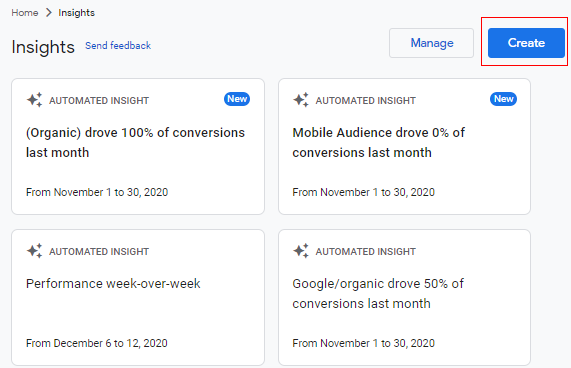571x368 pixels.
Task: Click sparkle icon on Mobile Audience card
Action: tap(301, 100)
